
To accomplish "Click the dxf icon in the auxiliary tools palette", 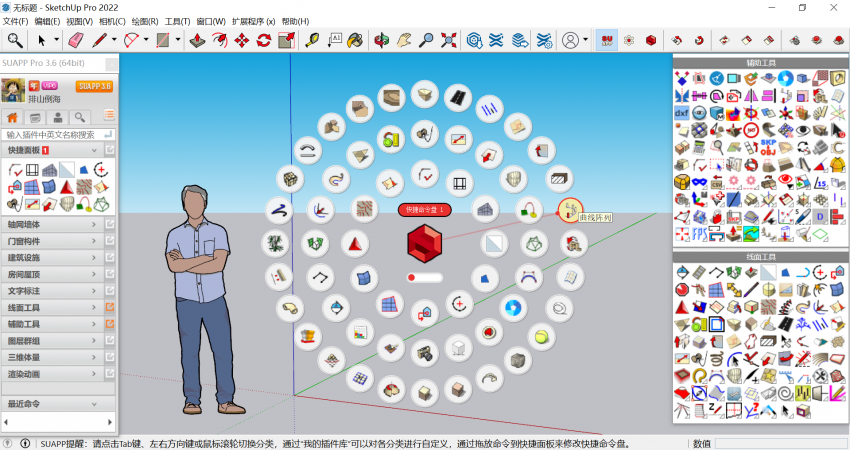I will [x=681, y=113].
